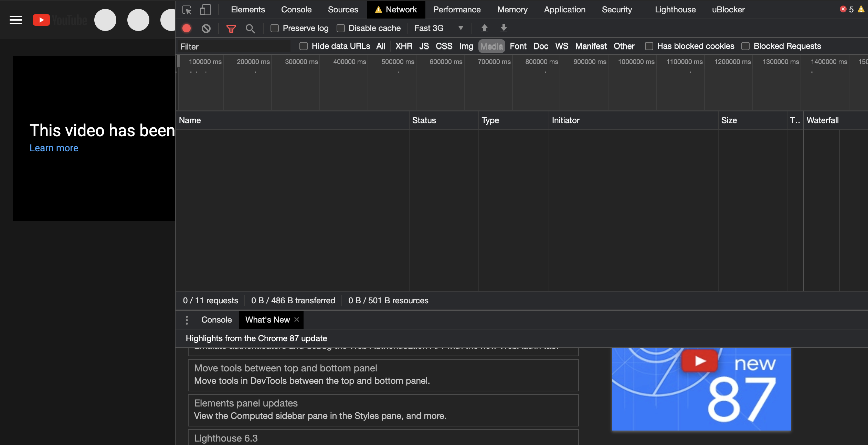
Task: Import a HAR file with upload arrow
Action: pyautogui.click(x=485, y=28)
